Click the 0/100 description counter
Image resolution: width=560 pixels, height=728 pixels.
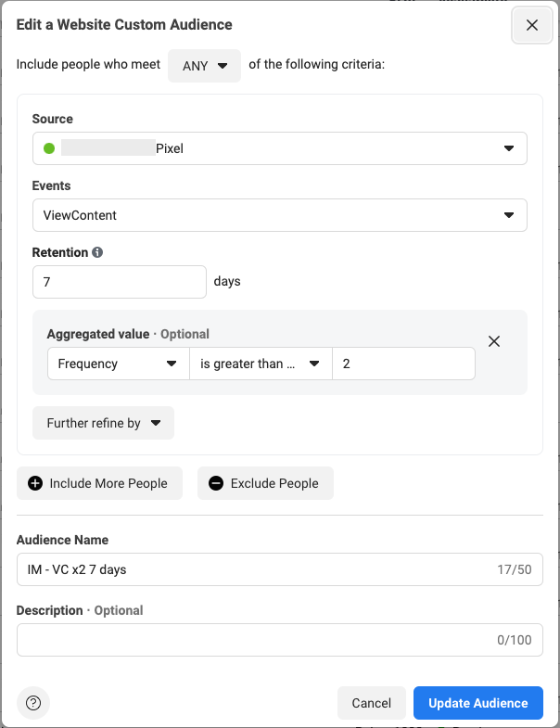[x=515, y=640]
